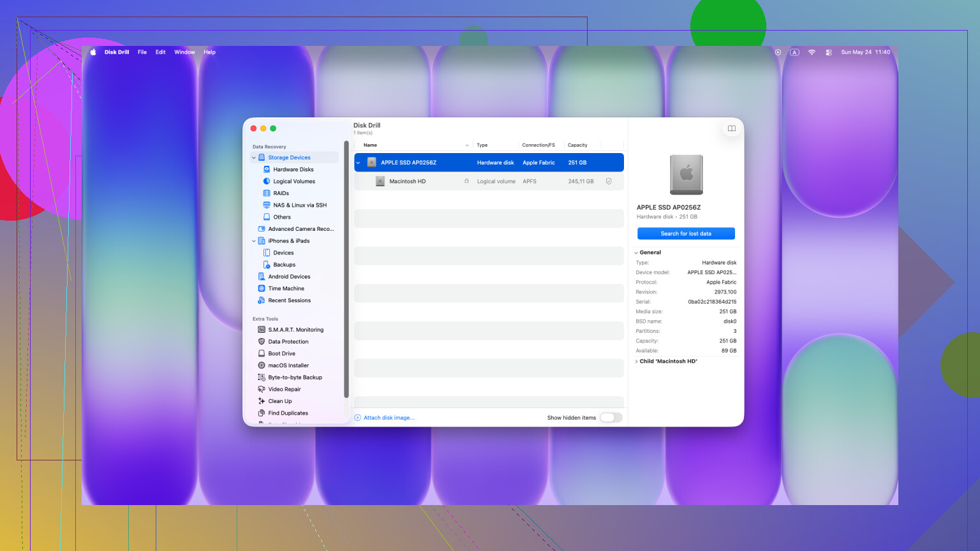Click the Device model value APPLE SSD AP025...

(x=712, y=272)
